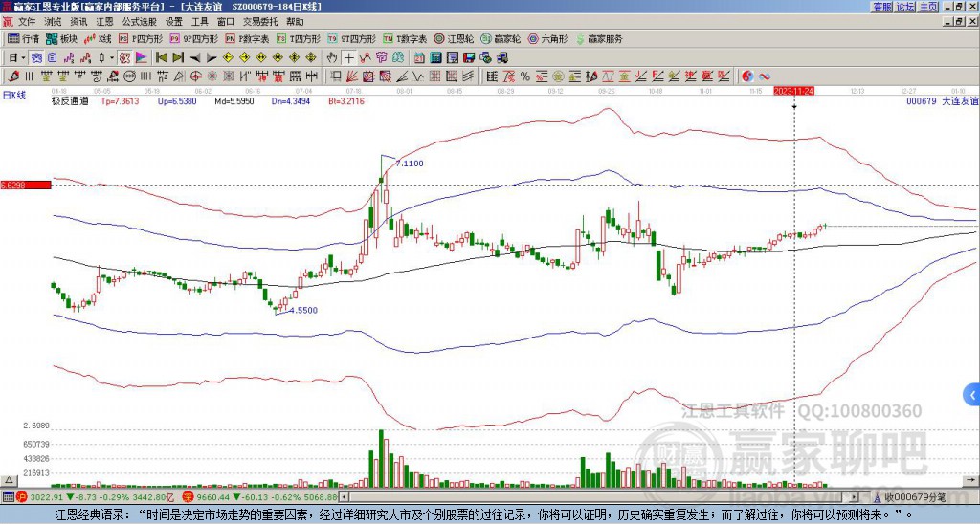The width and height of the screenshot is (980, 524).
Task: Click the 000679 大连友谊 stock label
Action: click(x=943, y=101)
